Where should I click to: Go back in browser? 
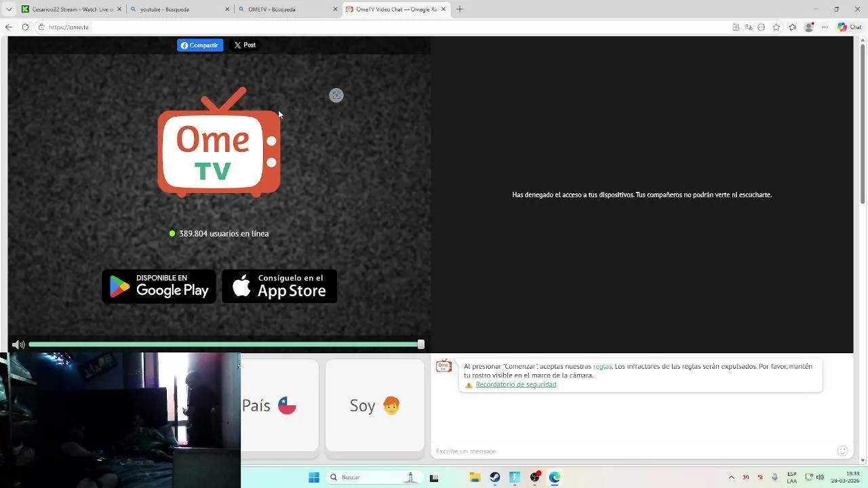point(9,27)
